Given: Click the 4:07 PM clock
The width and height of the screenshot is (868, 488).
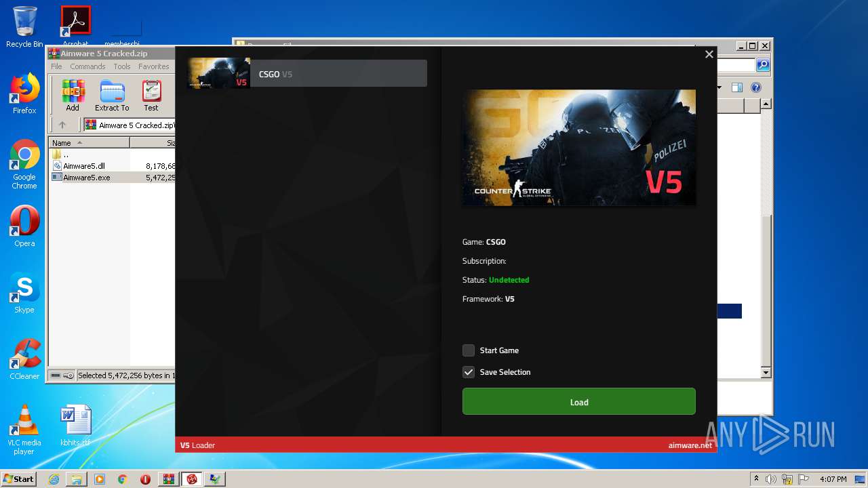Looking at the screenshot, I should click(x=833, y=479).
